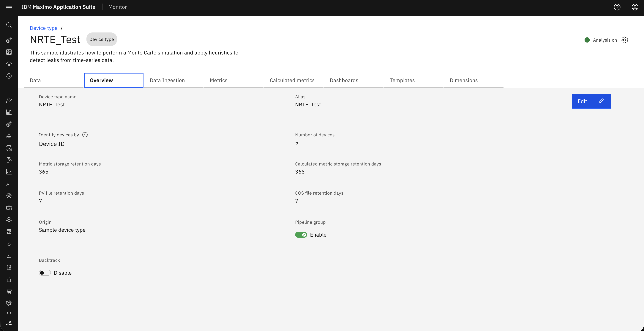644x331 pixels.
Task: Click the Device type tag badge
Action: (102, 39)
